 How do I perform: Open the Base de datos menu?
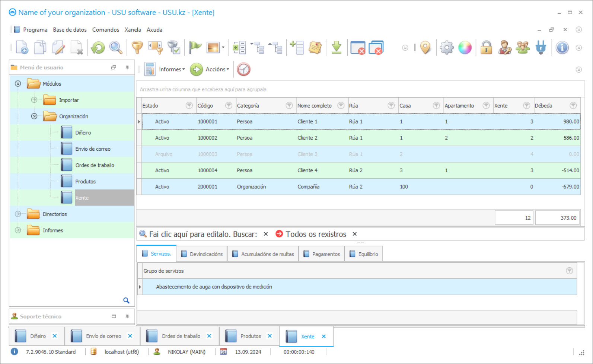(70, 30)
